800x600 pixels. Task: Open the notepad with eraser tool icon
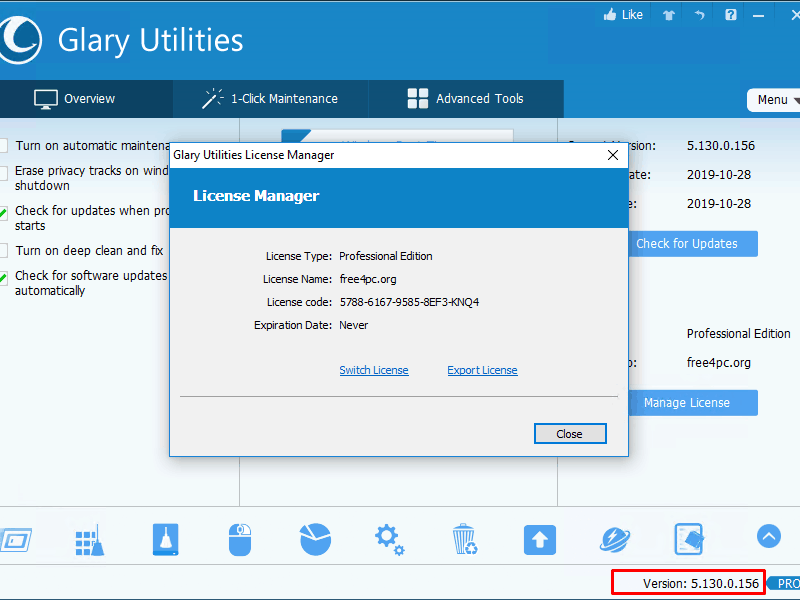[x=689, y=539]
